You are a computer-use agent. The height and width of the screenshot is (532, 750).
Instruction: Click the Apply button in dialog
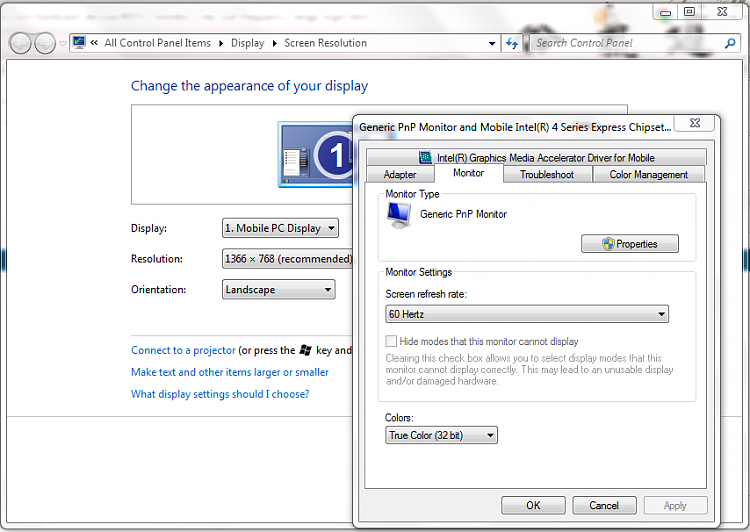tap(675, 506)
